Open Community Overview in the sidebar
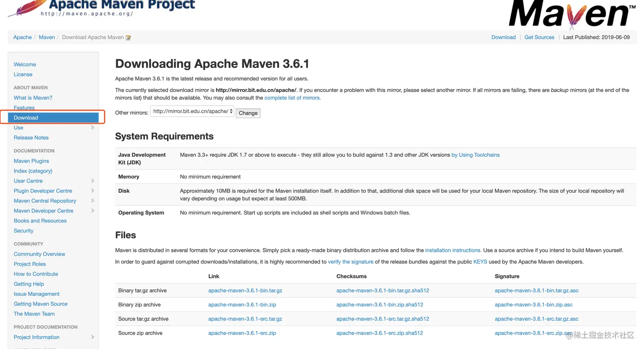 (x=39, y=254)
